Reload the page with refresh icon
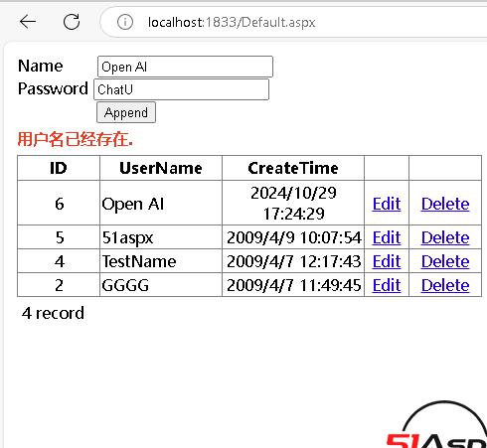487x448 pixels. coord(72,22)
